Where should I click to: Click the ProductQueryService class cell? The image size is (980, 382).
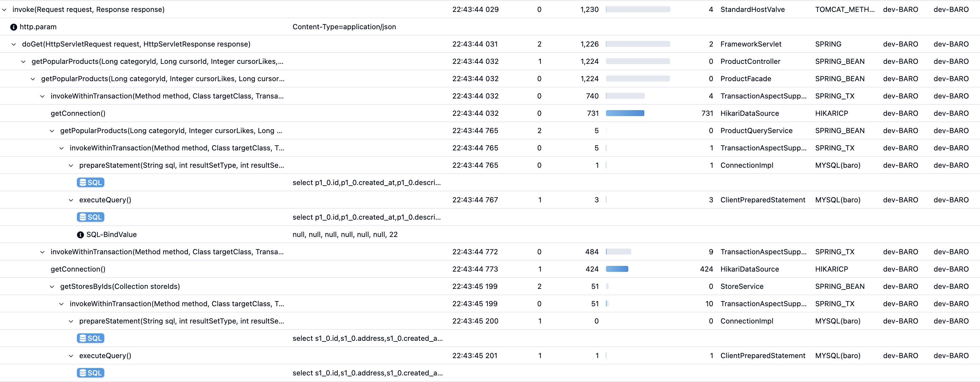756,131
